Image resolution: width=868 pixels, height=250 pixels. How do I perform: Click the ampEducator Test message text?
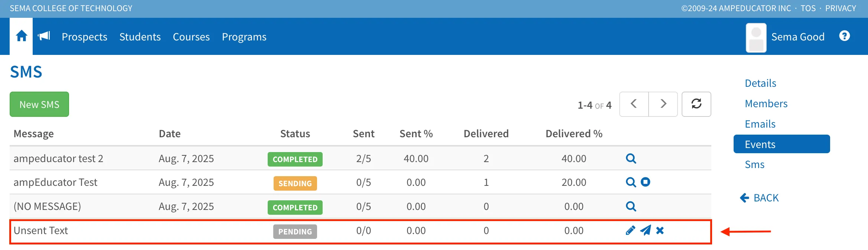point(55,182)
